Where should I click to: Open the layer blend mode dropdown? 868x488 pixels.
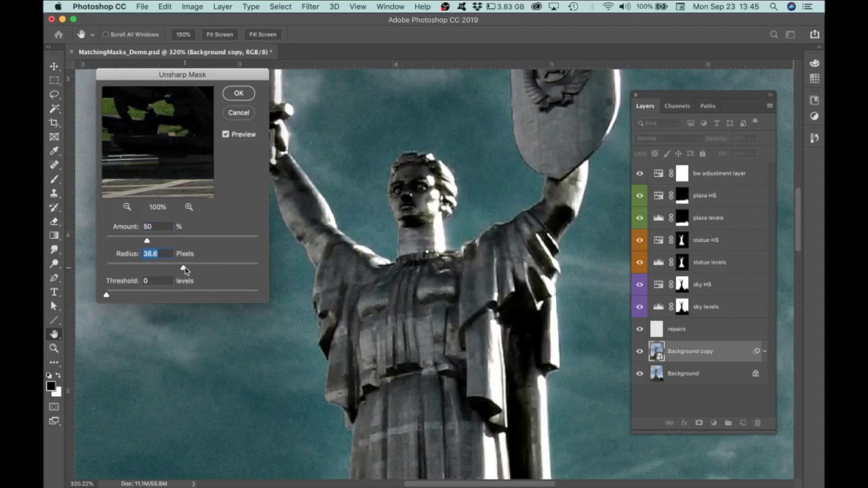point(668,138)
